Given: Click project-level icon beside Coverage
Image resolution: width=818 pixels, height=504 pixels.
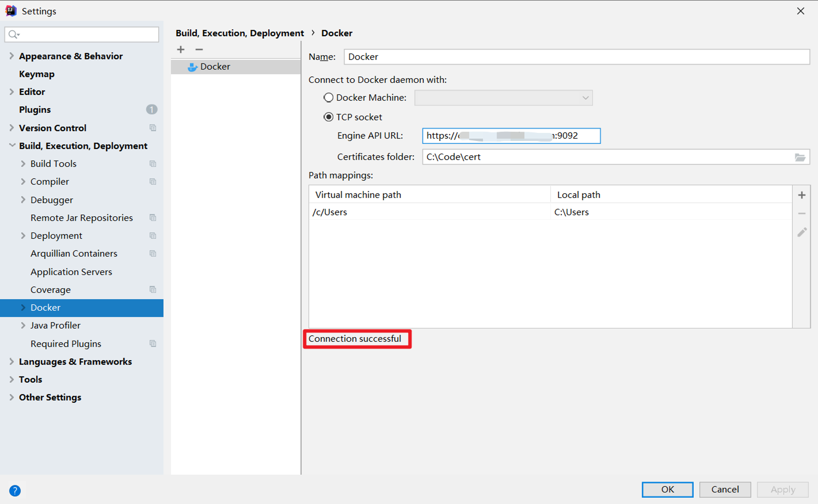Looking at the screenshot, I should pyautogui.click(x=153, y=290).
